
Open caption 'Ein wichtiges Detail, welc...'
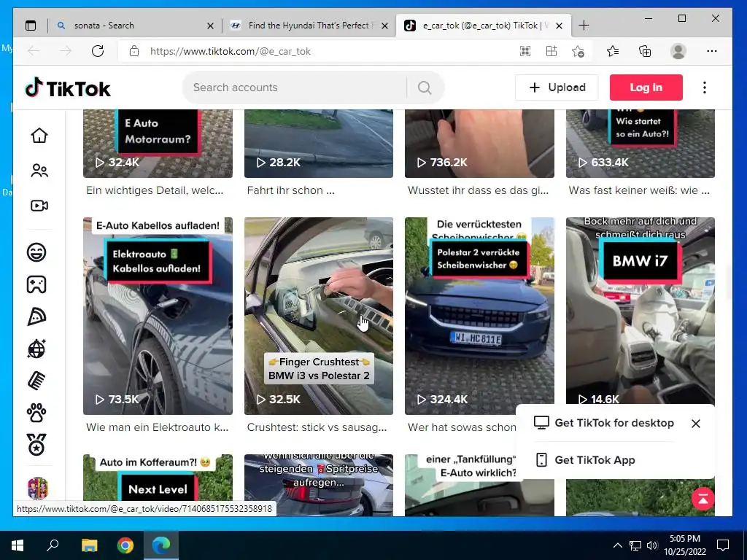[155, 190]
